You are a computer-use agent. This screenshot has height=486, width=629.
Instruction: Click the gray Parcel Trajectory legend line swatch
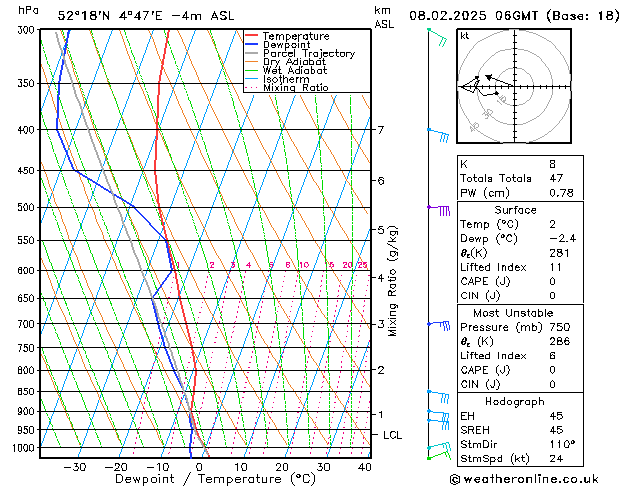[x=251, y=53]
